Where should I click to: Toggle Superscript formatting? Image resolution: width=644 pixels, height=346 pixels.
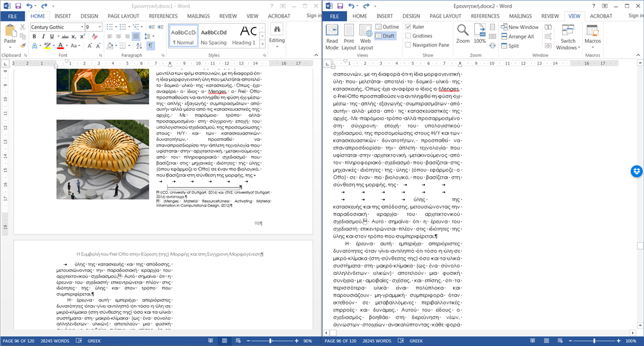[82, 36]
